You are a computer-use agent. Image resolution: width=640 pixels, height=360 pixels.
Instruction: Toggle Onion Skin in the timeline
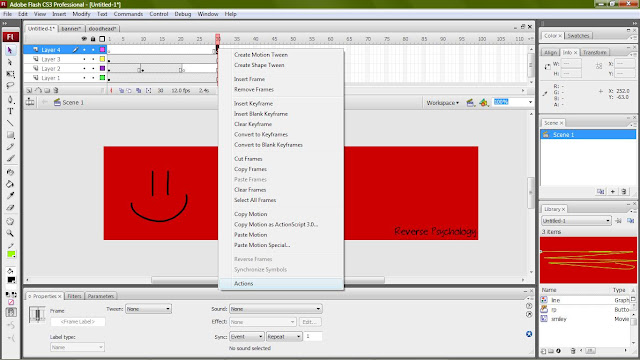(121, 90)
